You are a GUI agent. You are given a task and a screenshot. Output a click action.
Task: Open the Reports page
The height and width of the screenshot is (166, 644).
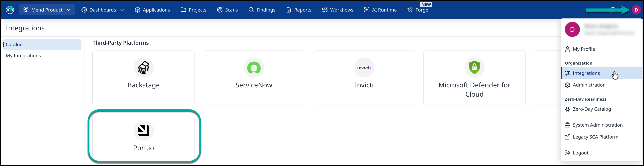coord(299,10)
